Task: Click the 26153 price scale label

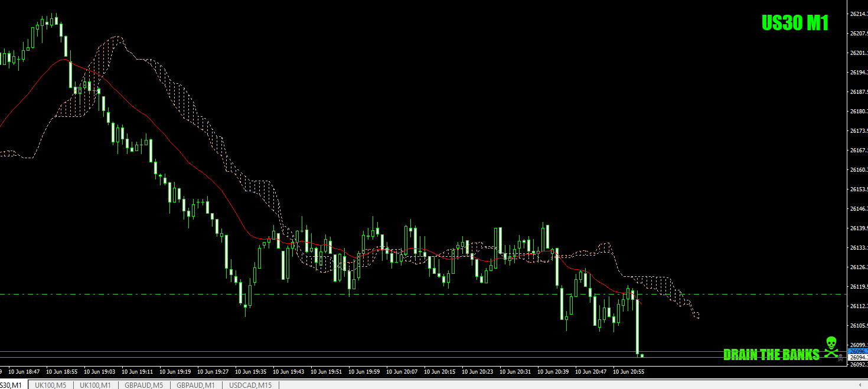Action: tap(859, 189)
